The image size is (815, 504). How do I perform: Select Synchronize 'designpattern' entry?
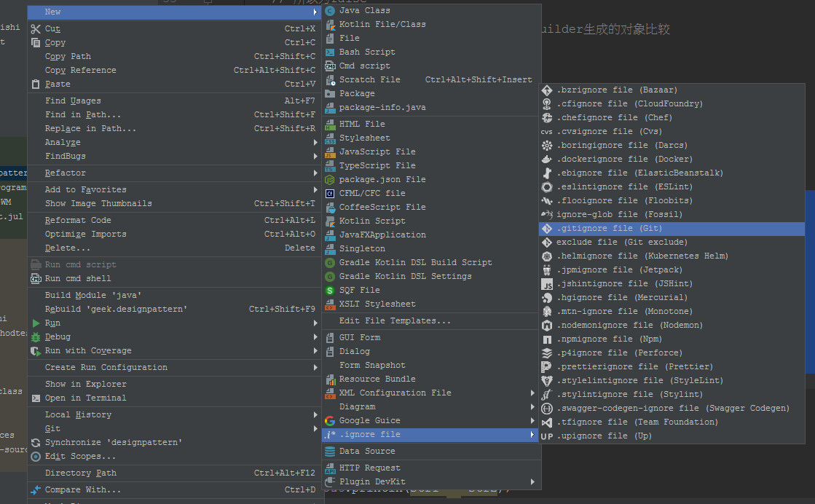(174, 443)
